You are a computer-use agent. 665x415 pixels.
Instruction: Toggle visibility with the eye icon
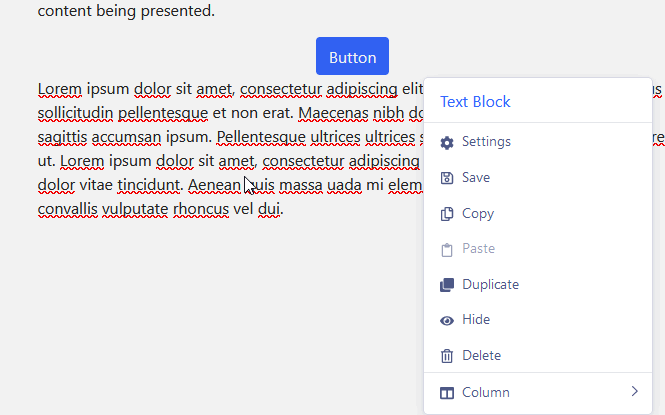pyautogui.click(x=447, y=320)
